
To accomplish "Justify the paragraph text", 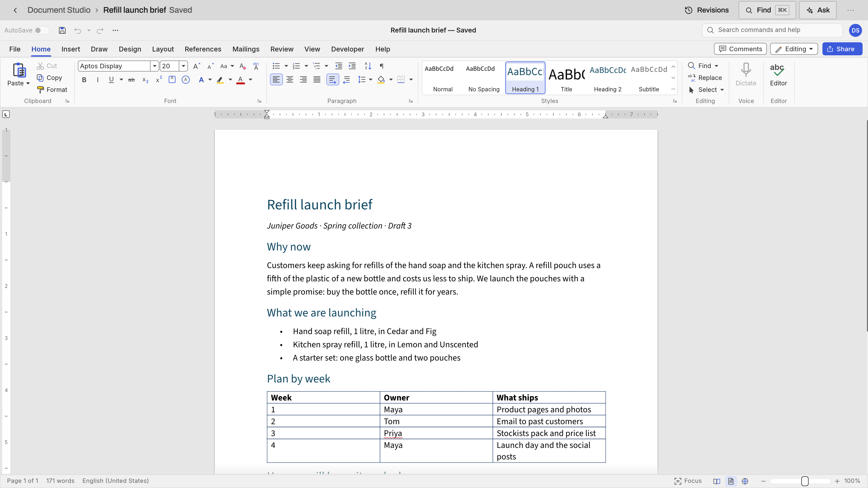I will 317,80.
